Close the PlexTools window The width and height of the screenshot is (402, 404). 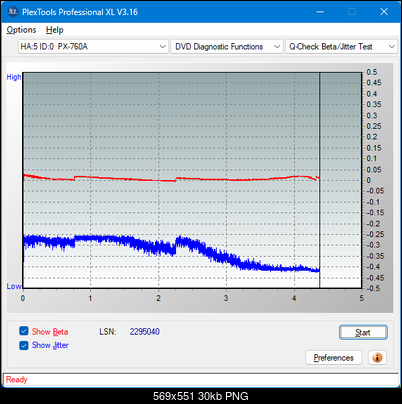click(x=384, y=12)
